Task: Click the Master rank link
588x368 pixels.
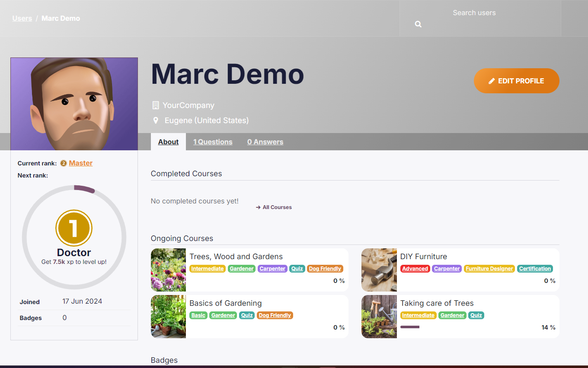Action: coord(81,163)
